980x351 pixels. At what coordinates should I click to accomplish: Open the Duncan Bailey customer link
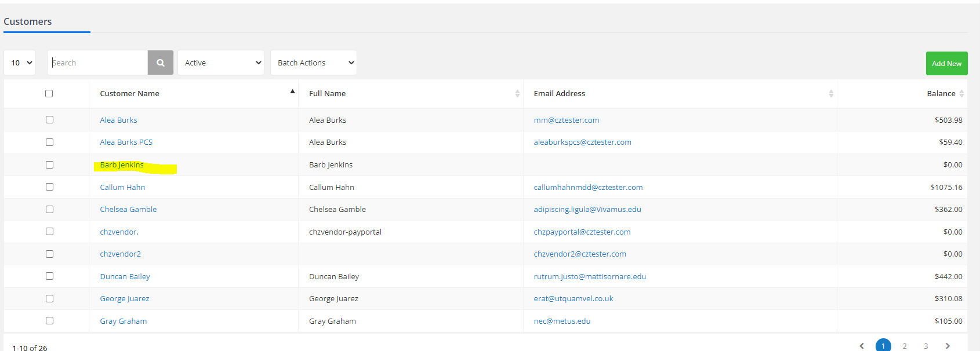125,276
